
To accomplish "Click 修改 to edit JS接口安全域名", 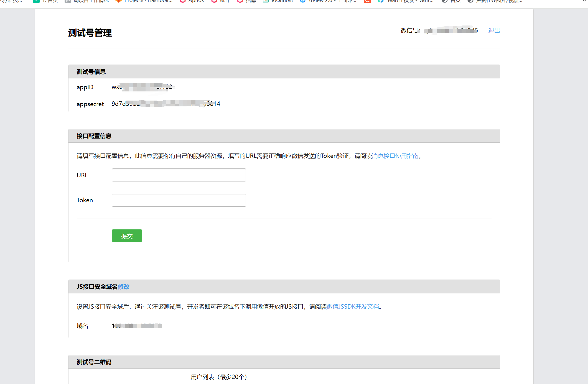I will tap(124, 287).
